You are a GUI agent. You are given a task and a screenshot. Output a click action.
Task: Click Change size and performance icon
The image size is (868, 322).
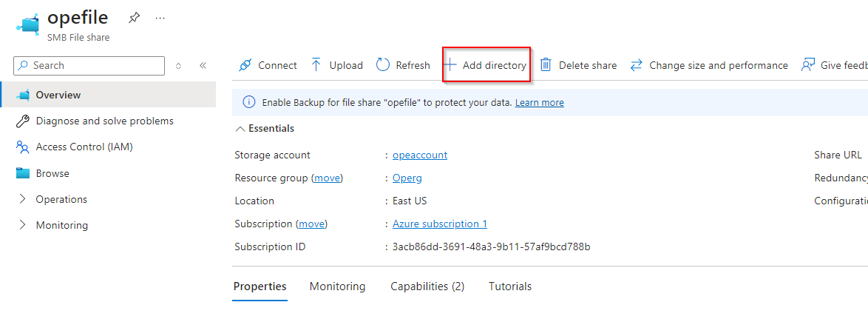point(636,65)
